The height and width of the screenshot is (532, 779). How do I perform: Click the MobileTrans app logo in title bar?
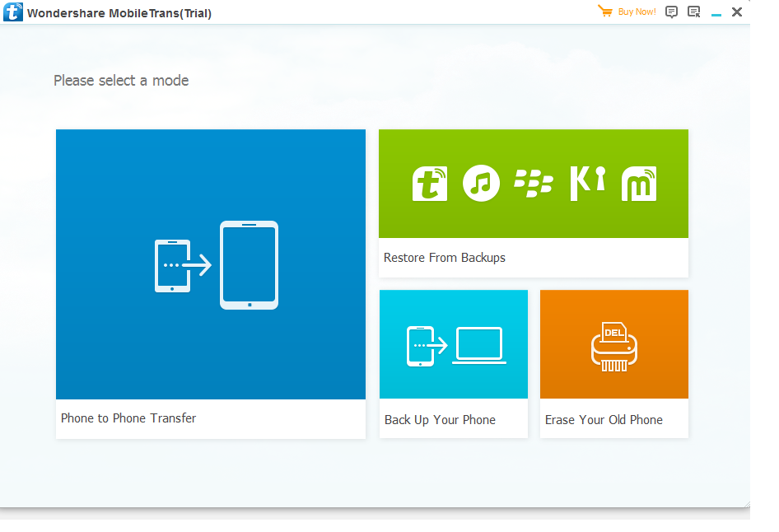pyautogui.click(x=13, y=12)
